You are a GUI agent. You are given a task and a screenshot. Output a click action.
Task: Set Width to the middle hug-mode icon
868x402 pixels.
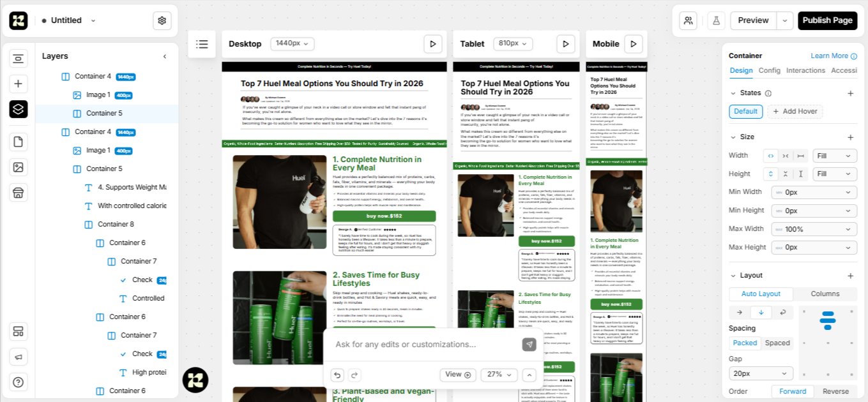pyautogui.click(x=786, y=156)
